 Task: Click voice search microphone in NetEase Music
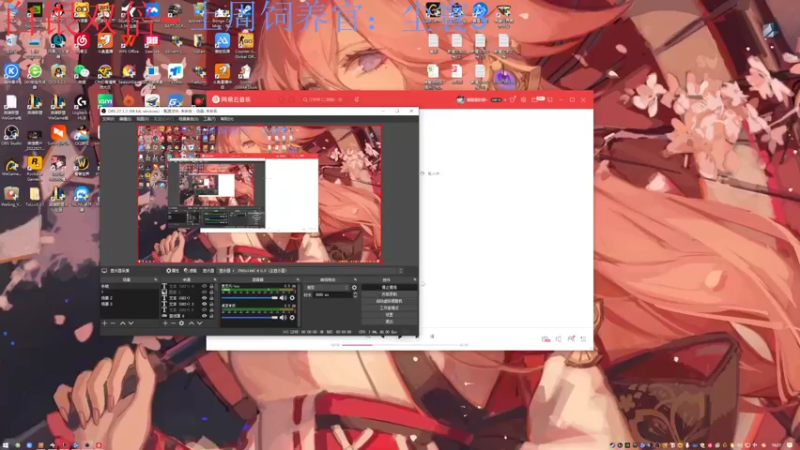pos(356,99)
